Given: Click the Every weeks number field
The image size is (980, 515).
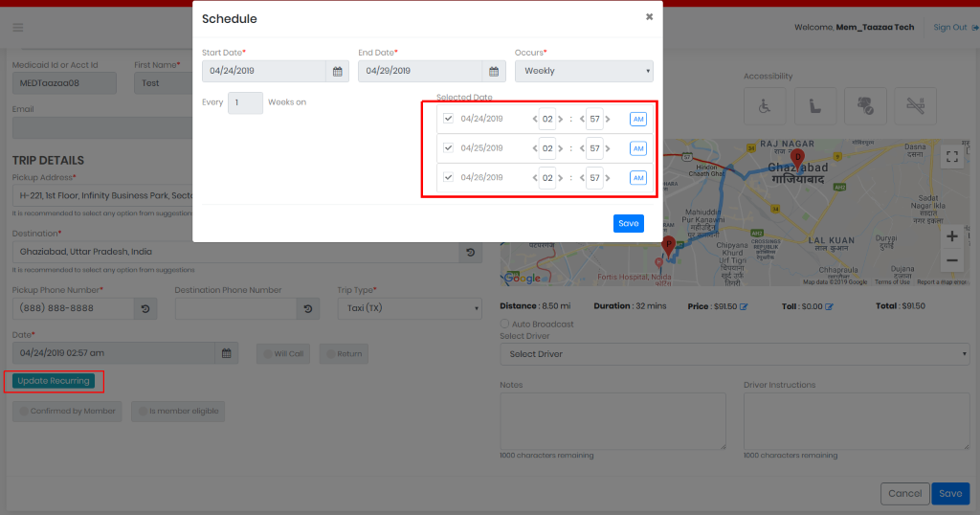Looking at the screenshot, I should [245, 102].
